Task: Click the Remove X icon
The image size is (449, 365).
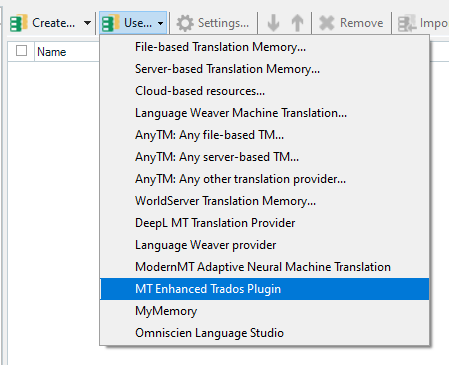Action: (x=327, y=23)
